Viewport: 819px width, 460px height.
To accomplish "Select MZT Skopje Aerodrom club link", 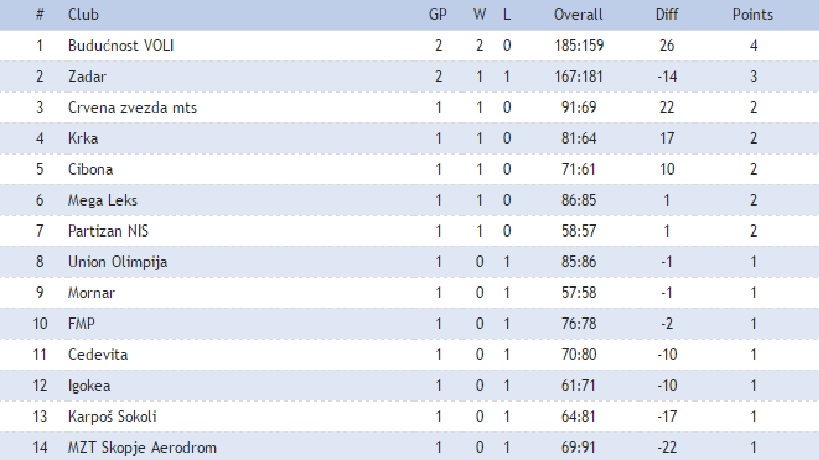I will (x=142, y=448).
